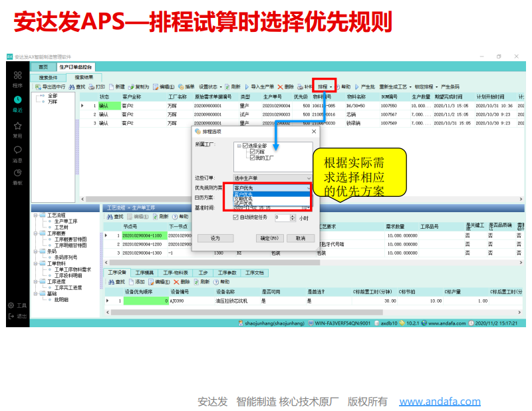The image size is (532, 411).
Task: Collapse the 工单物料 tree node
Action: [36, 264]
